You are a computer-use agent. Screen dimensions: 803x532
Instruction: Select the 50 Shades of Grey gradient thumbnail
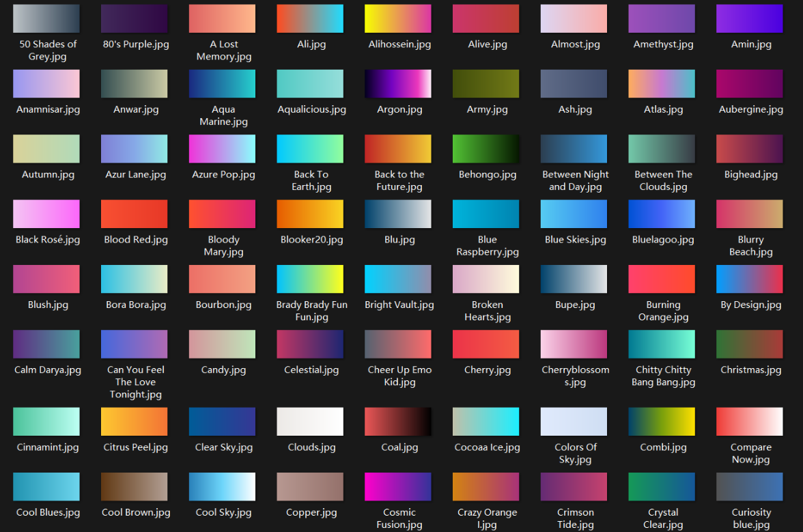pos(46,18)
